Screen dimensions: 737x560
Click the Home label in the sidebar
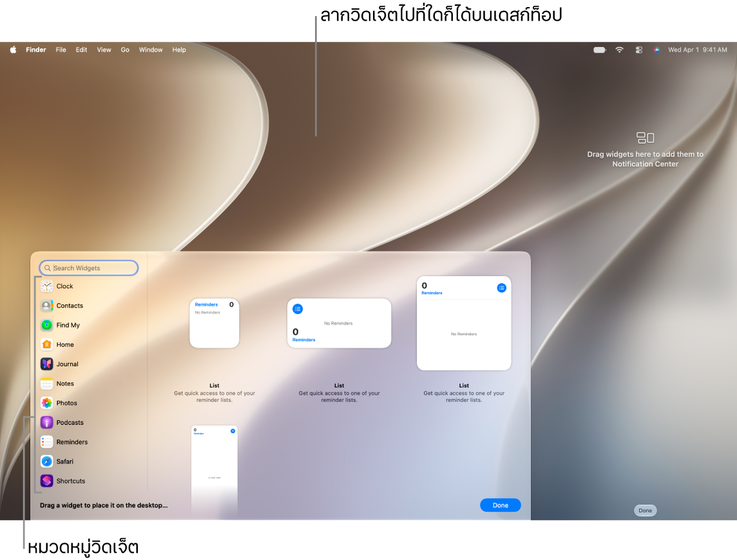[65, 345]
